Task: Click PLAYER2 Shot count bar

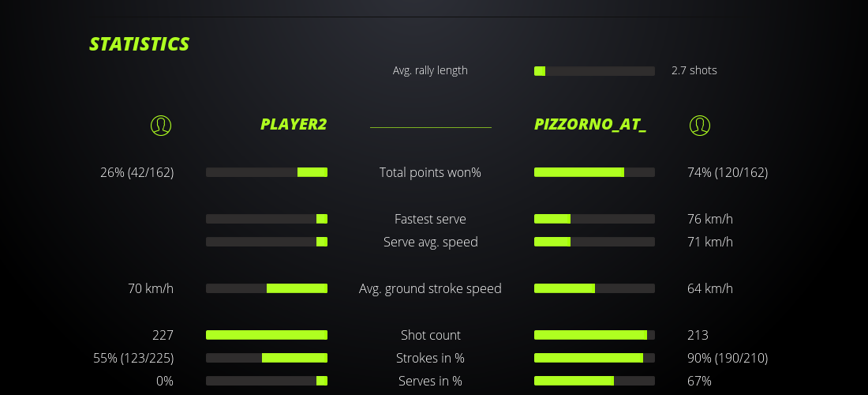Action: coord(267,335)
